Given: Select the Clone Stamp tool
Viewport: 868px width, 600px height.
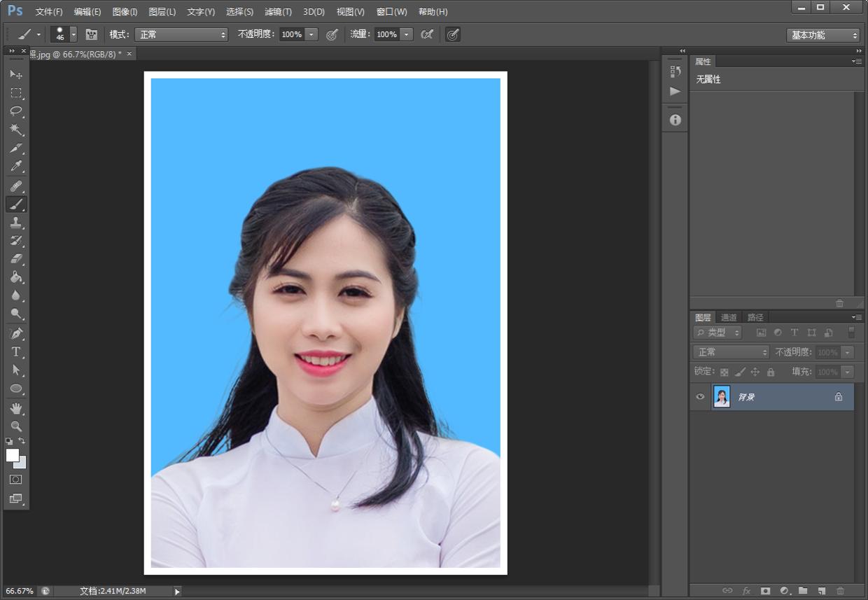Looking at the screenshot, I should pyautogui.click(x=16, y=223).
